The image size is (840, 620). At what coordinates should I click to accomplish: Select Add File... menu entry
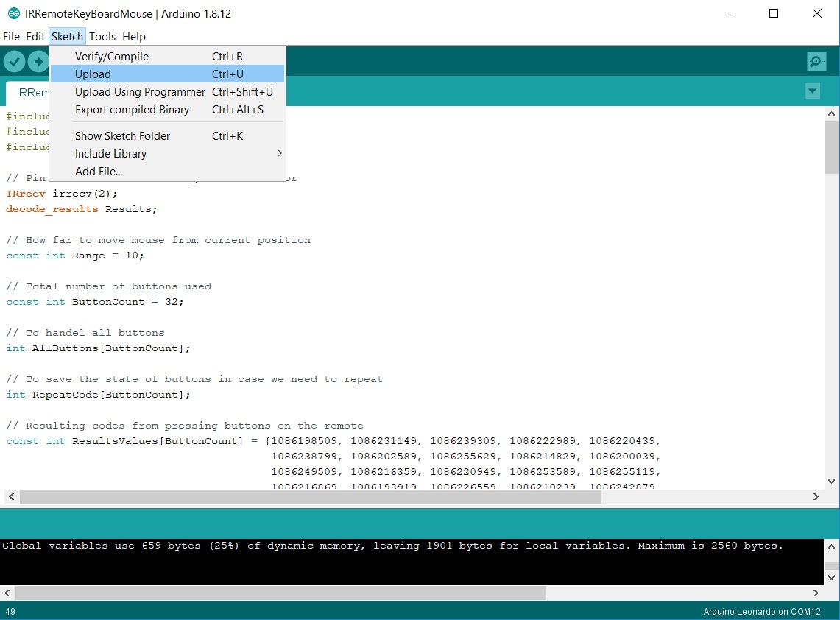pyautogui.click(x=167, y=171)
